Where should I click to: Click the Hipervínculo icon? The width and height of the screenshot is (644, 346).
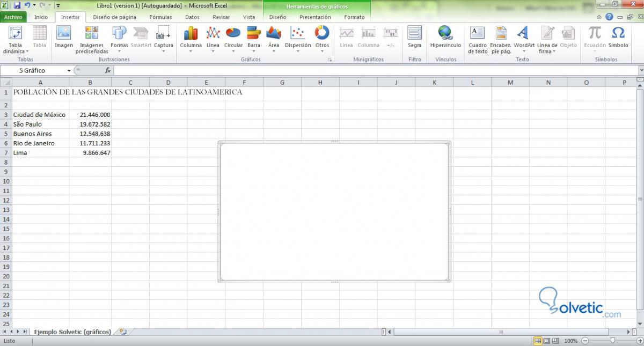[445, 36]
